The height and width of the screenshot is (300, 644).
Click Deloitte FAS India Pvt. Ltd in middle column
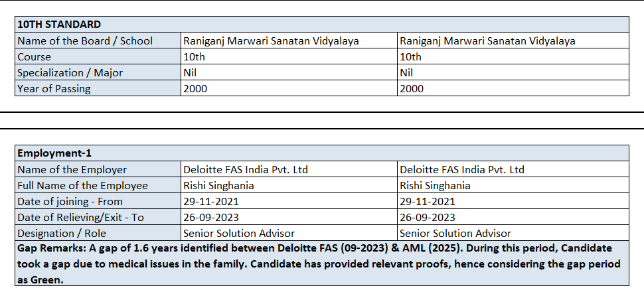click(x=246, y=169)
